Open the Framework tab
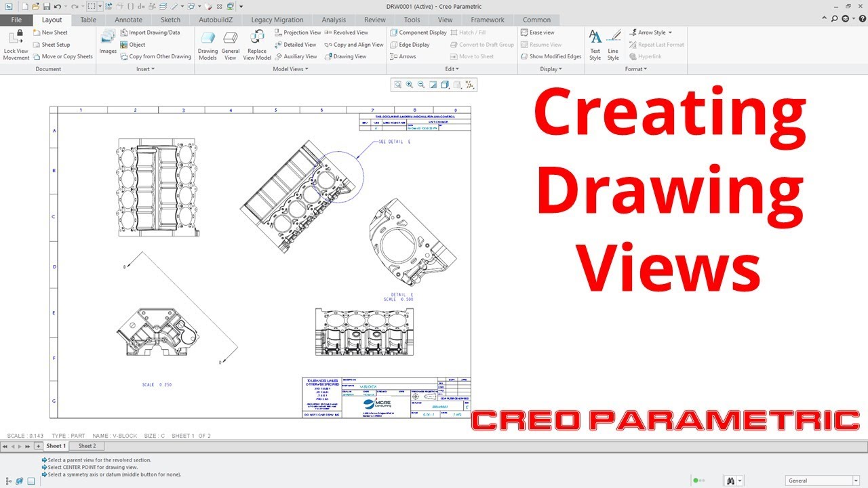This screenshot has width=868, height=488. [488, 20]
